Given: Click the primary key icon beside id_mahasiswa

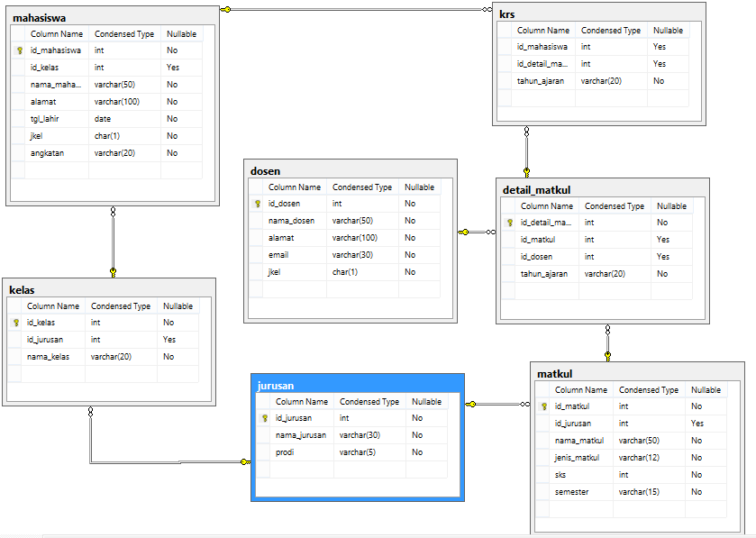Looking at the screenshot, I should click(x=20, y=50).
